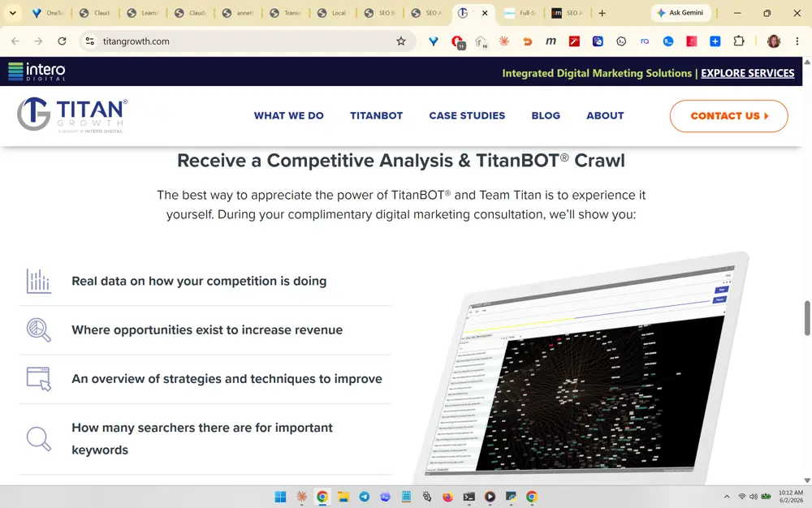Click the magnifying glass icon beside searchers keywords
Image resolution: width=812 pixels, height=508 pixels.
39,439
